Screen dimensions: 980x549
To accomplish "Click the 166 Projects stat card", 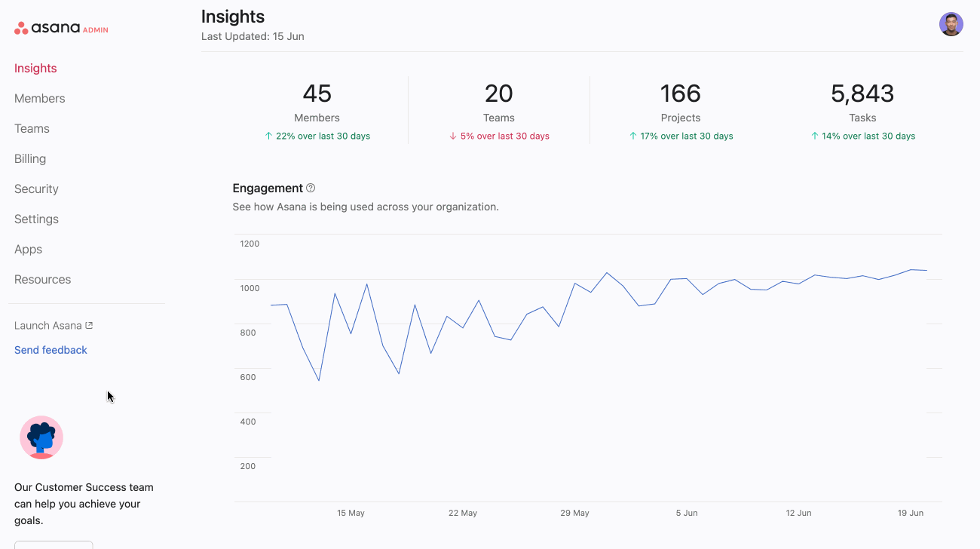I will (681, 110).
